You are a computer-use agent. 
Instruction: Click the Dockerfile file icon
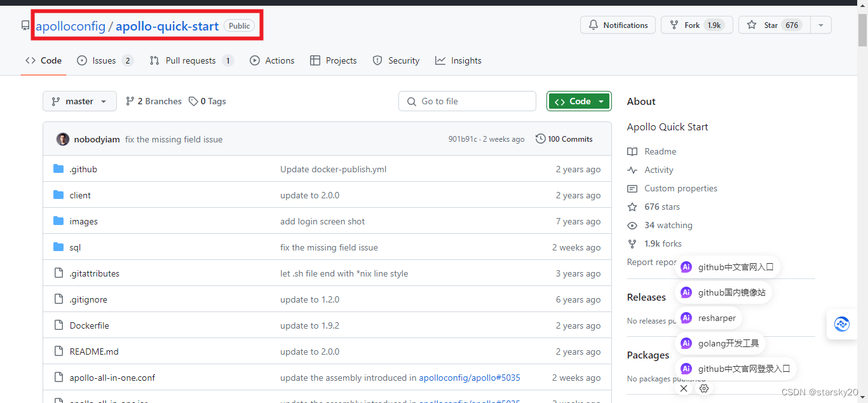(x=58, y=325)
